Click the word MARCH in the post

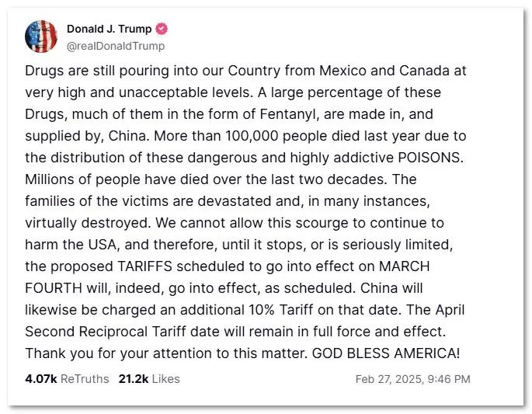click(404, 266)
